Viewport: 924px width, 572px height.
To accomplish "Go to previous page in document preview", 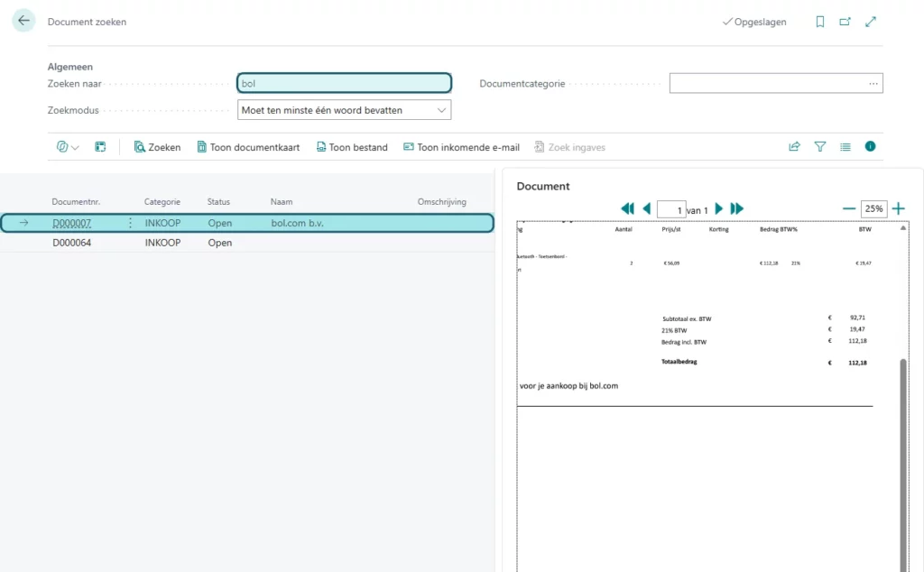I will click(x=646, y=208).
